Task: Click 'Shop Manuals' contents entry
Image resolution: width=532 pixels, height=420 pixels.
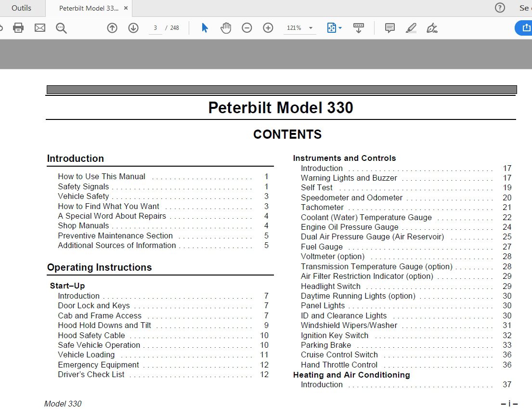Action: (83, 226)
